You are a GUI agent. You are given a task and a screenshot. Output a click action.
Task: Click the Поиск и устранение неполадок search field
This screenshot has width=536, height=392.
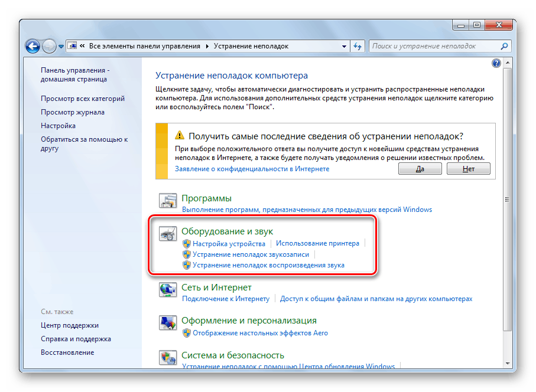point(434,46)
